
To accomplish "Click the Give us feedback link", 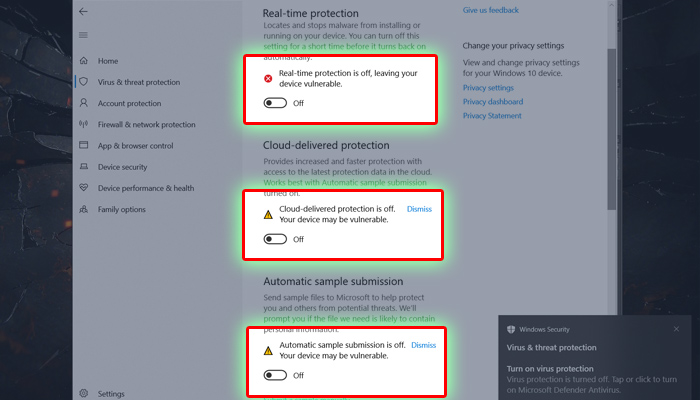I will pyautogui.click(x=491, y=10).
